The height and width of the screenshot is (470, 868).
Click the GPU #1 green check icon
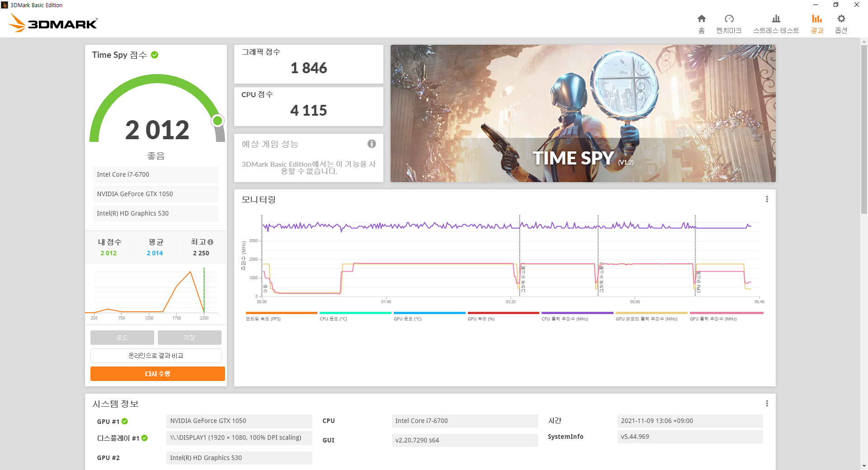point(125,421)
